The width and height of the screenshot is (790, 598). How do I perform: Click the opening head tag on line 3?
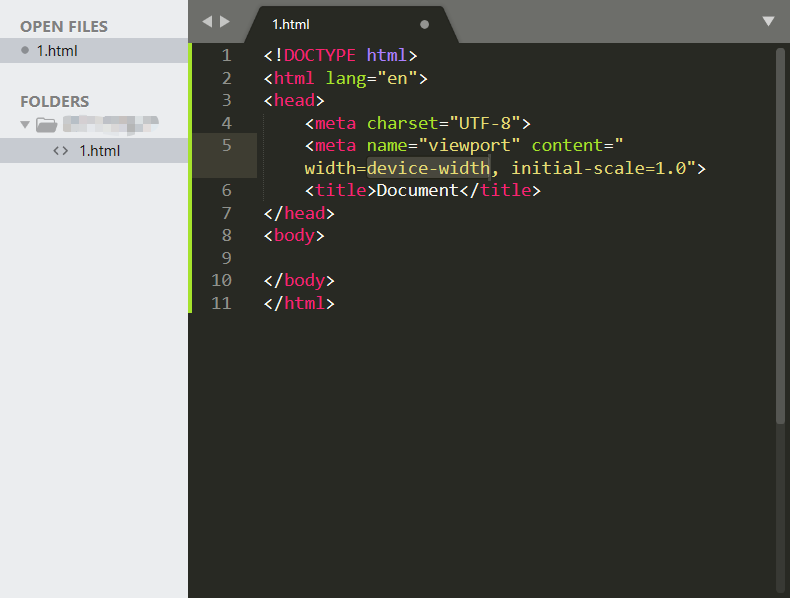coord(294,100)
